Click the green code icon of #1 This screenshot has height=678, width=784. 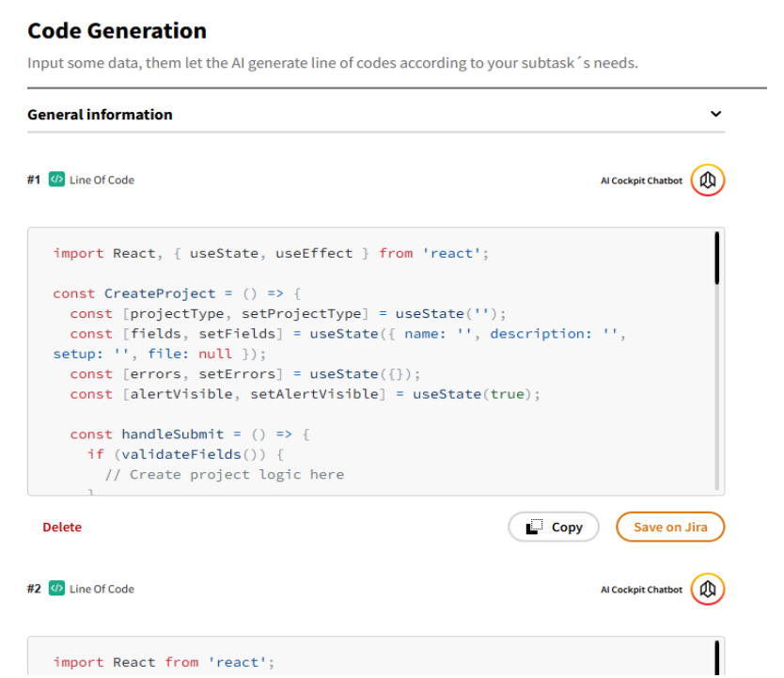point(56,179)
